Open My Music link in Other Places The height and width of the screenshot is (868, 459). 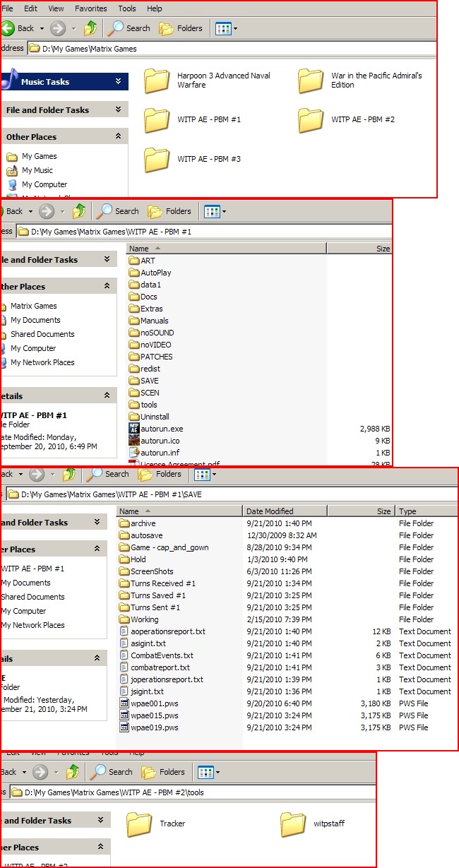point(37,170)
